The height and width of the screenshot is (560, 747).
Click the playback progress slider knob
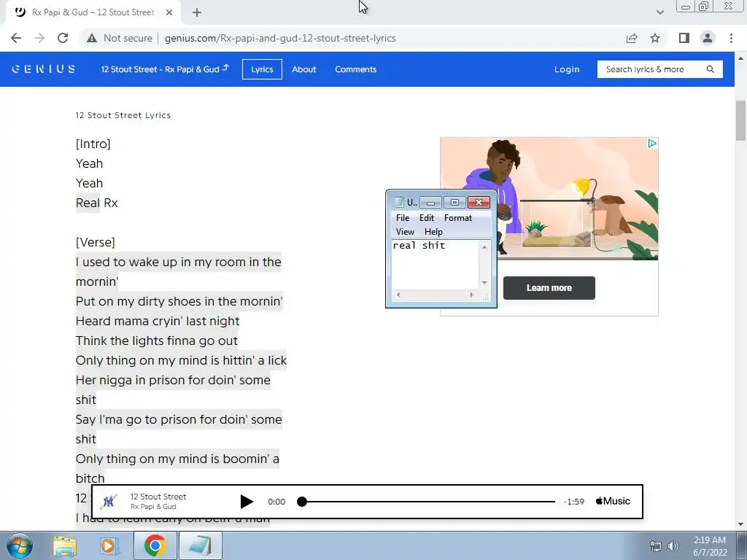coord(301,502)
